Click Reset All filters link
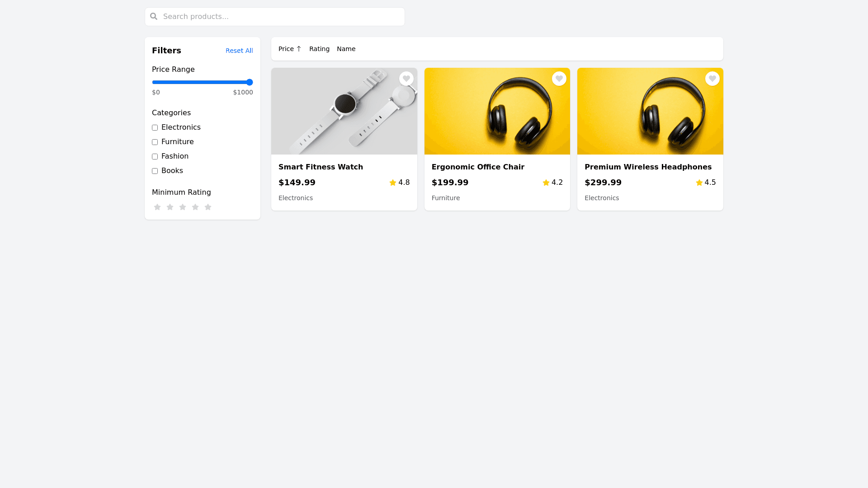 (239, 51)
